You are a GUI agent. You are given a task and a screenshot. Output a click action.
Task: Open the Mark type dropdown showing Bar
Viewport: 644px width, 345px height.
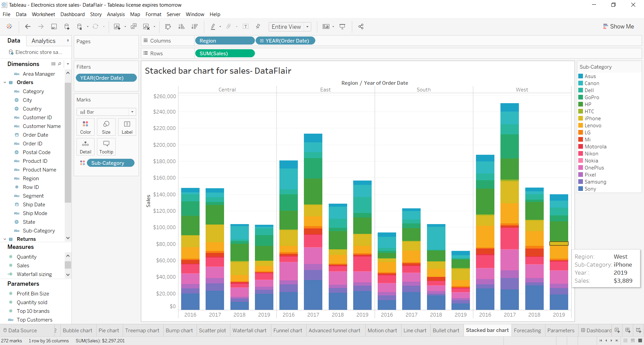tap(132, 112)
